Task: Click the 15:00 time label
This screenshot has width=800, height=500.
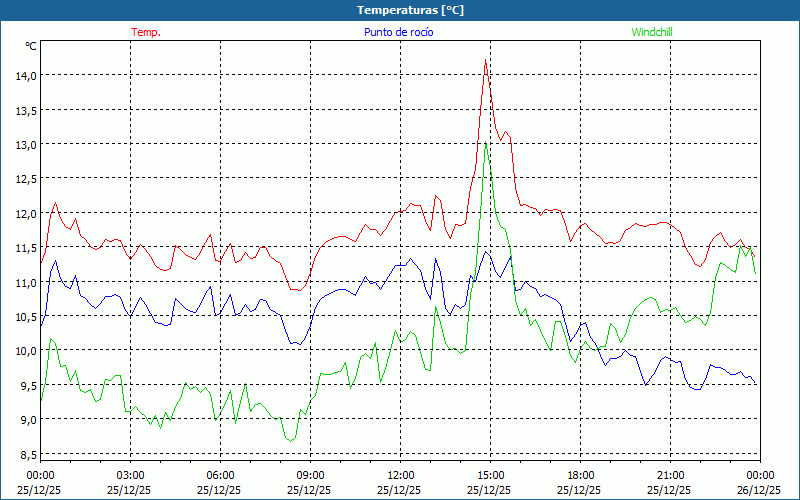Action: [x=490, y=475]
